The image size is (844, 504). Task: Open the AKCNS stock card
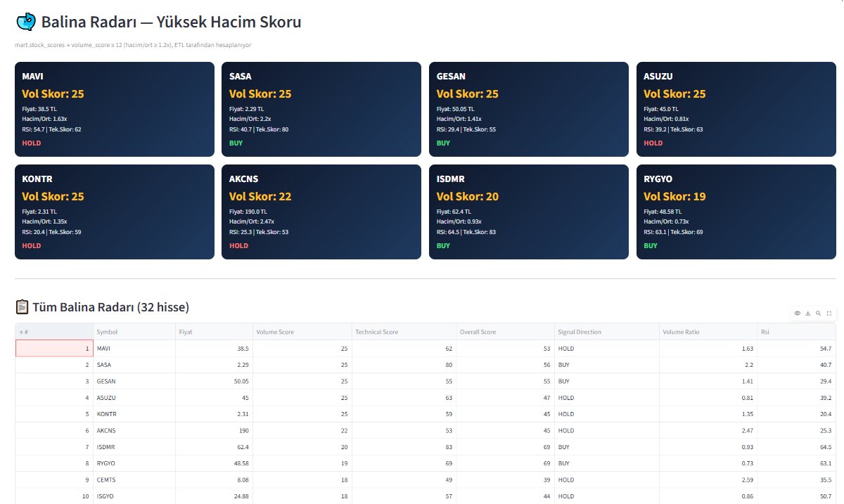click(321, 212)
